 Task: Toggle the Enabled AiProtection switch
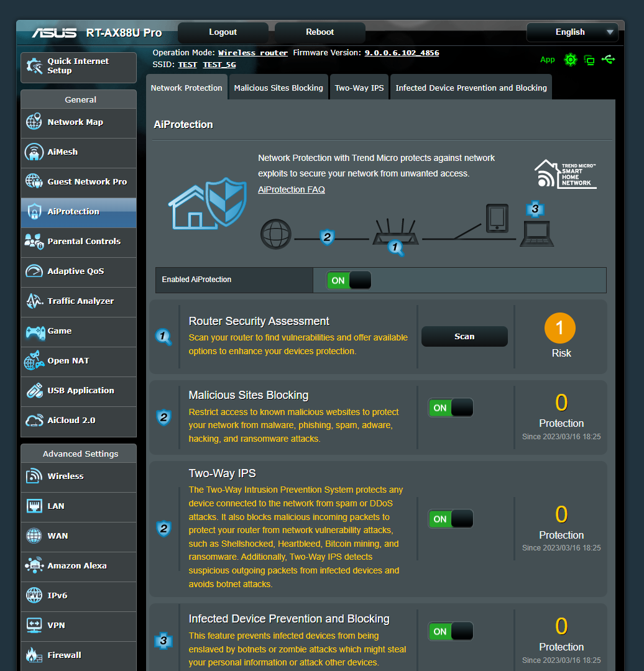point(349,280)
